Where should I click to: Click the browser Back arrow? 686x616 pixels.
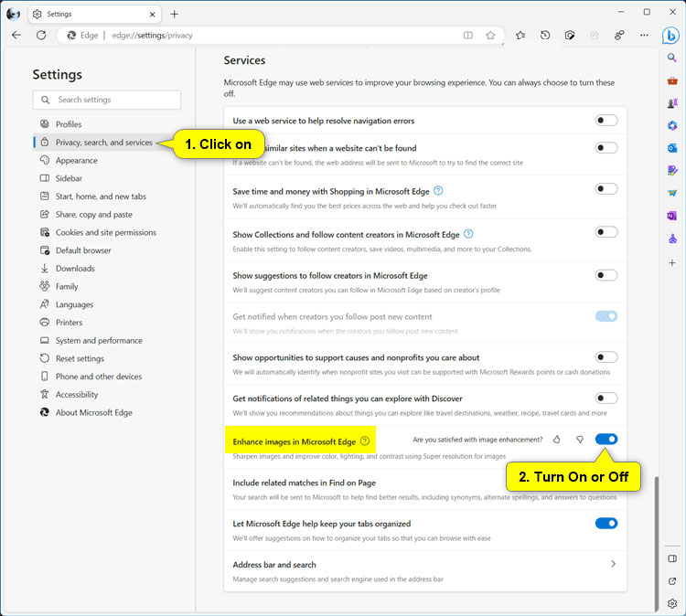[16, 35]
